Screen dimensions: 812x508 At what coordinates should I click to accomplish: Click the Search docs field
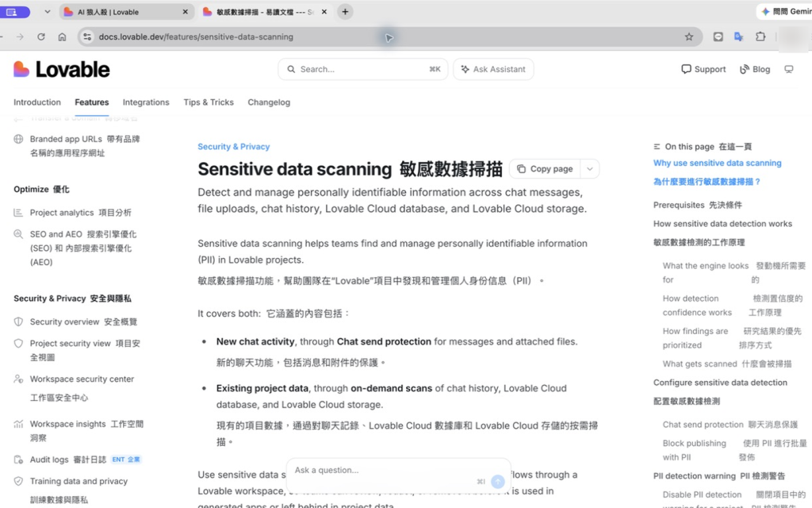(363, 69)
